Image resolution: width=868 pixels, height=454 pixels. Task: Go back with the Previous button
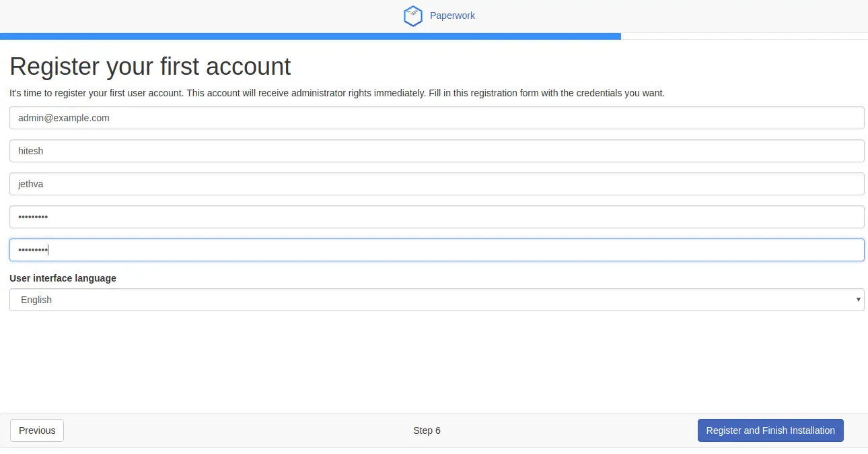pyautogui.click(x=37, y=430)
